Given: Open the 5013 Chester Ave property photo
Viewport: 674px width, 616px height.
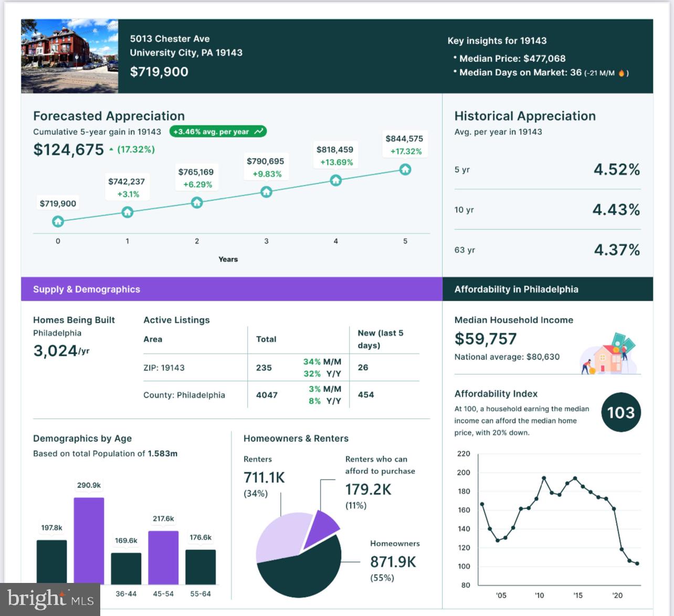Looking at the screenshot, I should tap(69, 56).
